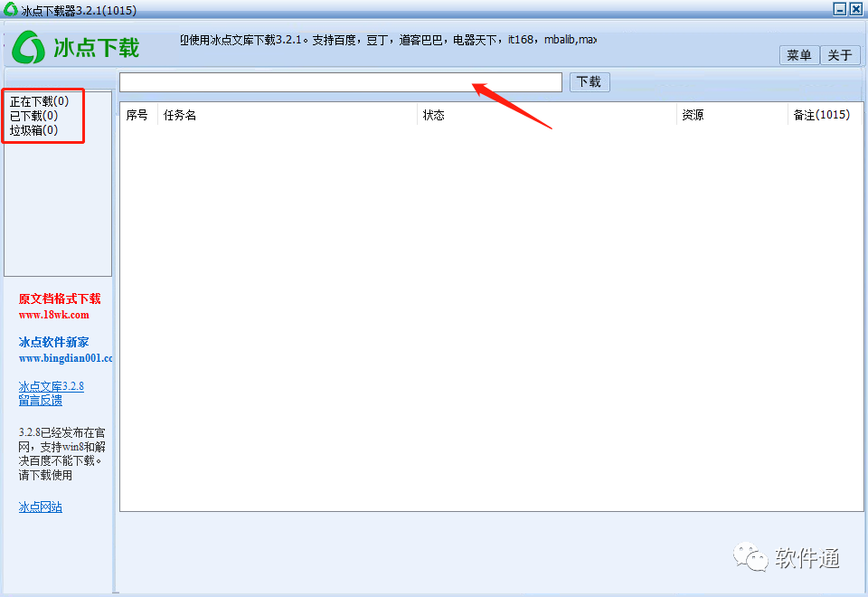The image size is (868, 597).
Task: Click the title bar app icon
Action: pyautogui.click(x=11, y=9)
